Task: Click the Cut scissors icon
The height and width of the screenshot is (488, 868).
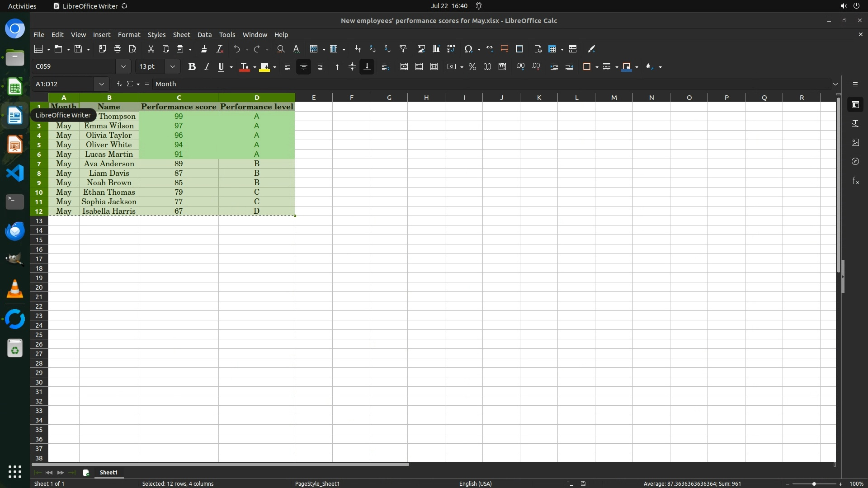Action: 151,49
